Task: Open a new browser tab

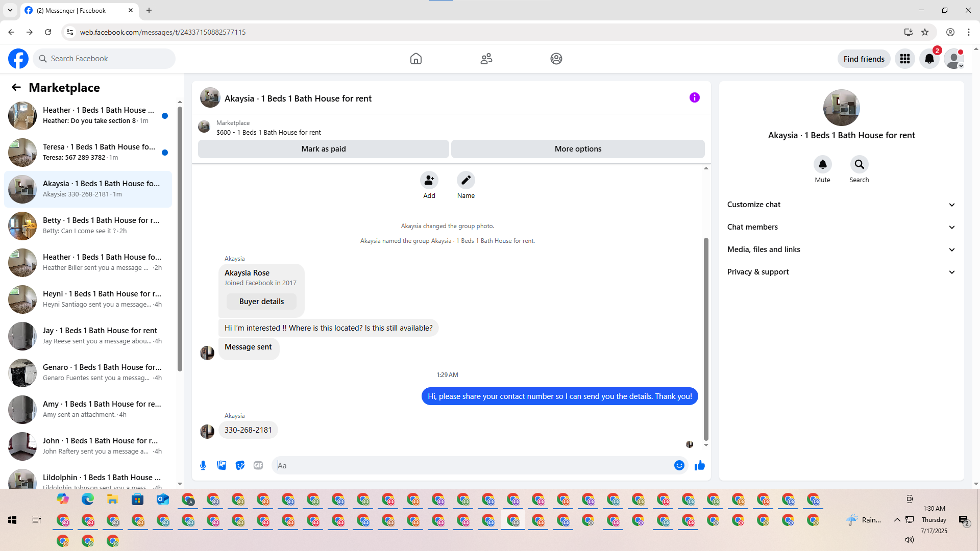Action: pyautogui.click(x=149, y=10)
